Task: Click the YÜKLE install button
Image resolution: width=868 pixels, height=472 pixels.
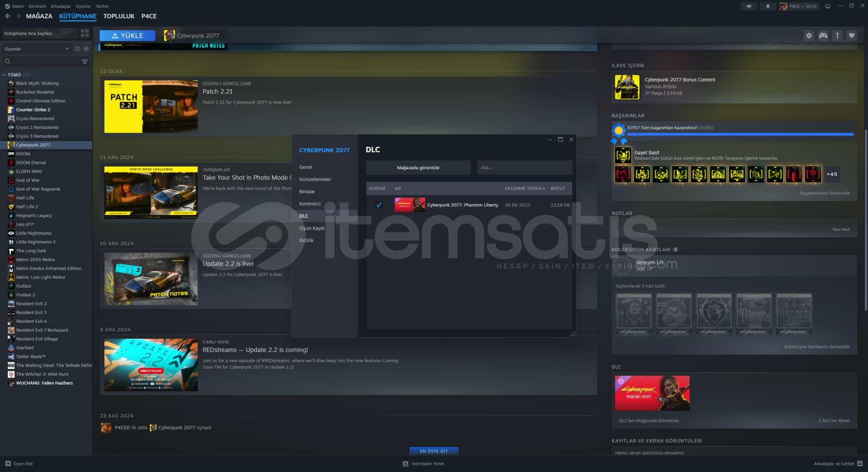Action: (x=127, y=35)
